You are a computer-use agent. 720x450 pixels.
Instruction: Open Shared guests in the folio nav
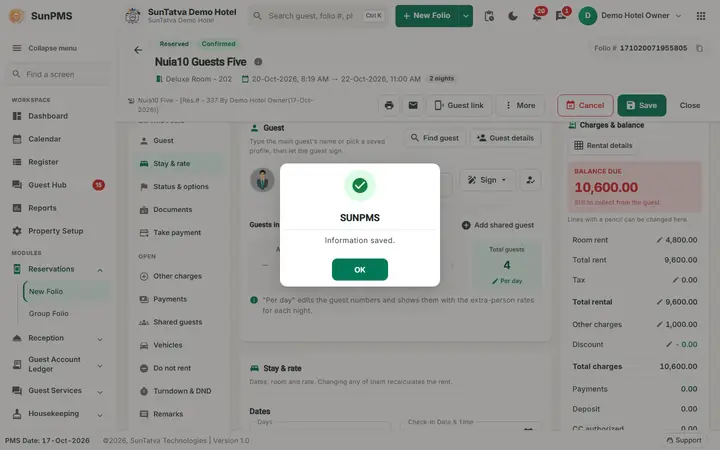(177, 322)
